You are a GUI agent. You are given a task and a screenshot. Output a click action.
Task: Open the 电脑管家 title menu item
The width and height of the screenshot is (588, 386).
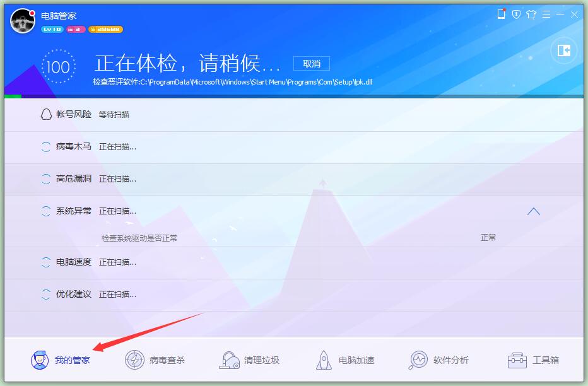(58, 16)
